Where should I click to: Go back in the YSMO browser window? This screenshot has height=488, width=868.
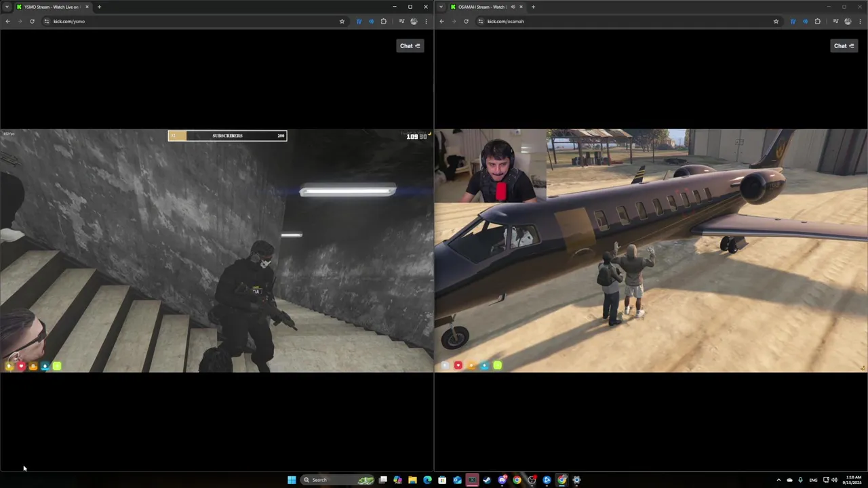(x=7, y=21)
